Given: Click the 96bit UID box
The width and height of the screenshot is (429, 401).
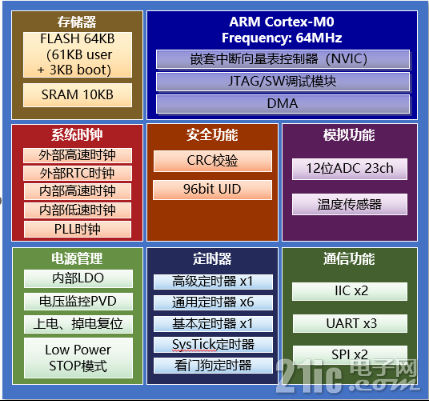Looking at the screenshot, I should [x=212, y=190].
